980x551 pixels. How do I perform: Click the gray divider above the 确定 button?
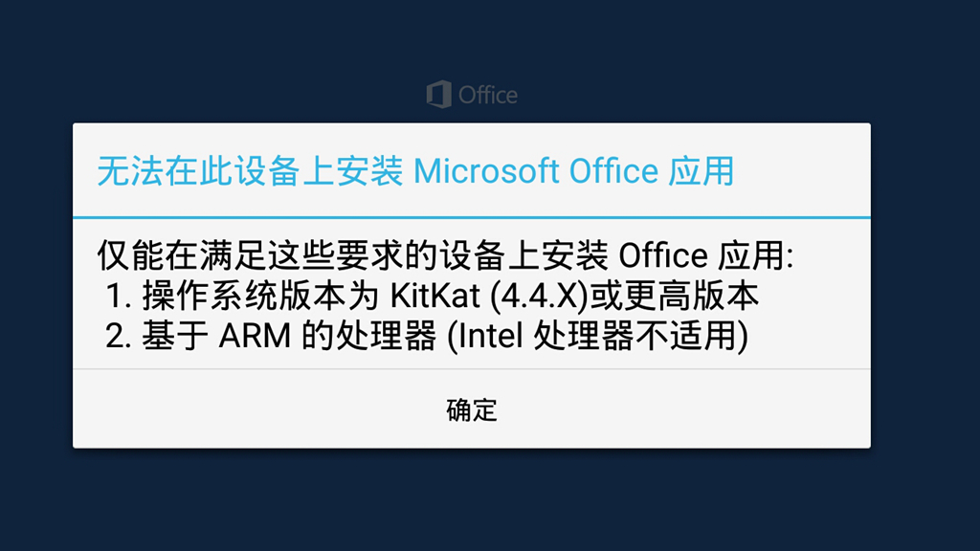tap(471, 369)
